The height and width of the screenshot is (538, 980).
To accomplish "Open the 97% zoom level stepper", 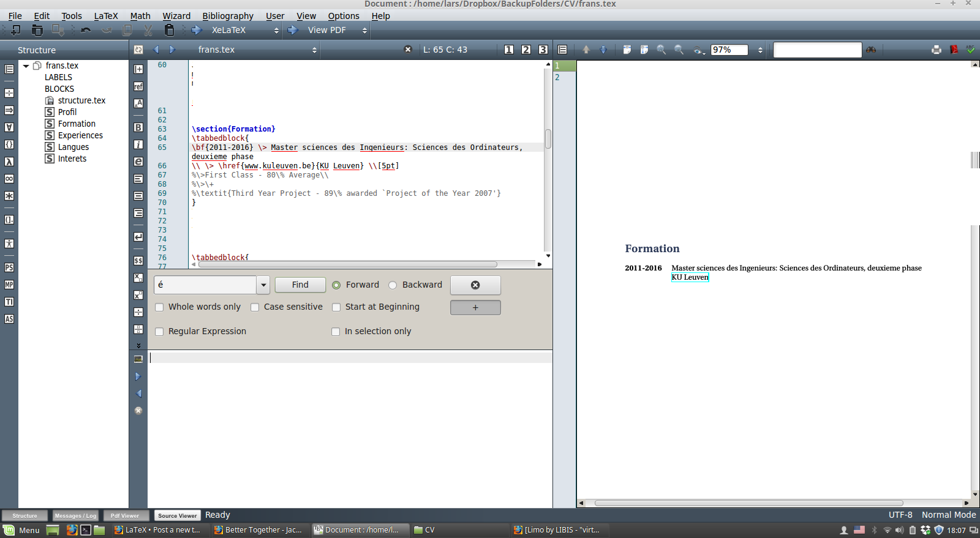I will [x=760, y=50].
